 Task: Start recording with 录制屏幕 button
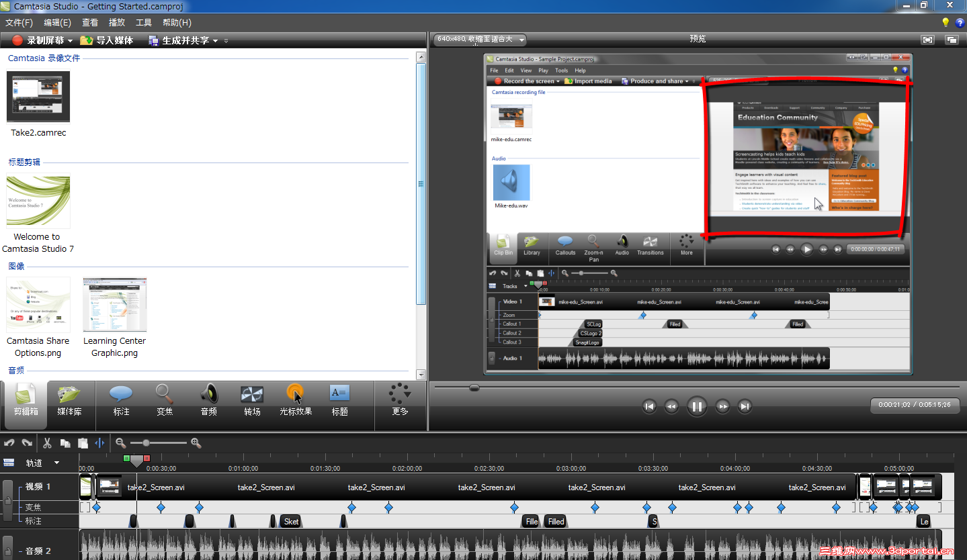(x=38, y=40)
